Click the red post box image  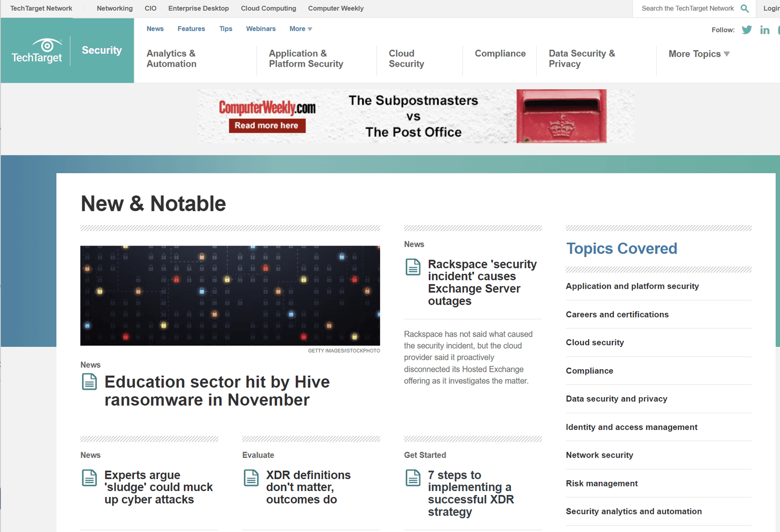[562, 116]
